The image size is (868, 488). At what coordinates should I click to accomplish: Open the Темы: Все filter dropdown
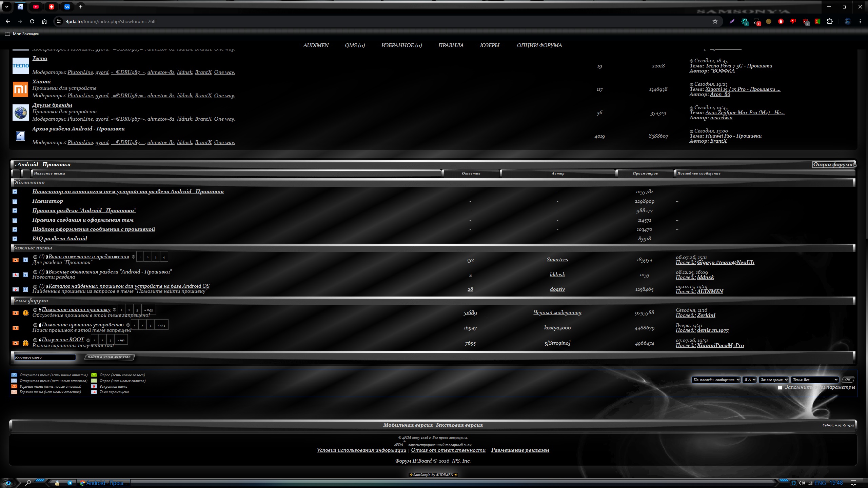coord(815,380)
